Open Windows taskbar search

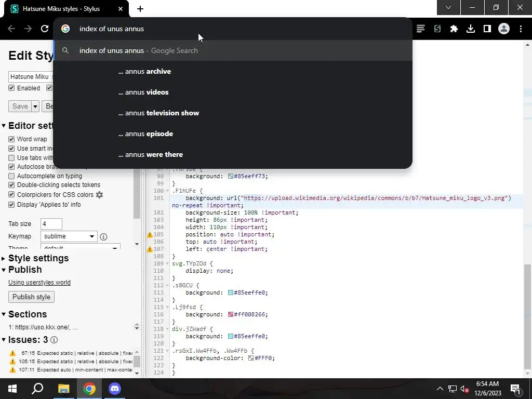tap(37, 389)
